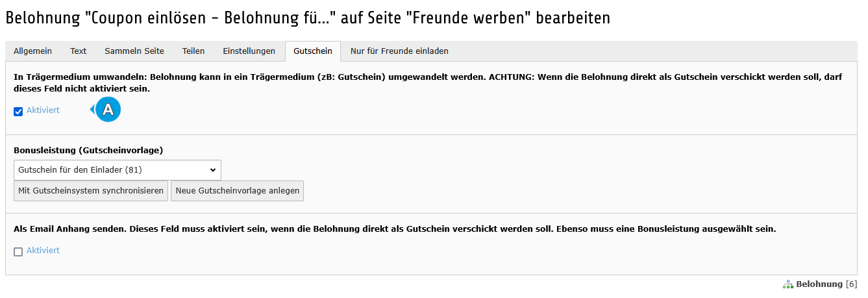Uncheck the first Aktiviert checkbox for Trägermedium
This screenshot has width=868, height=298.
coord(18,111)
